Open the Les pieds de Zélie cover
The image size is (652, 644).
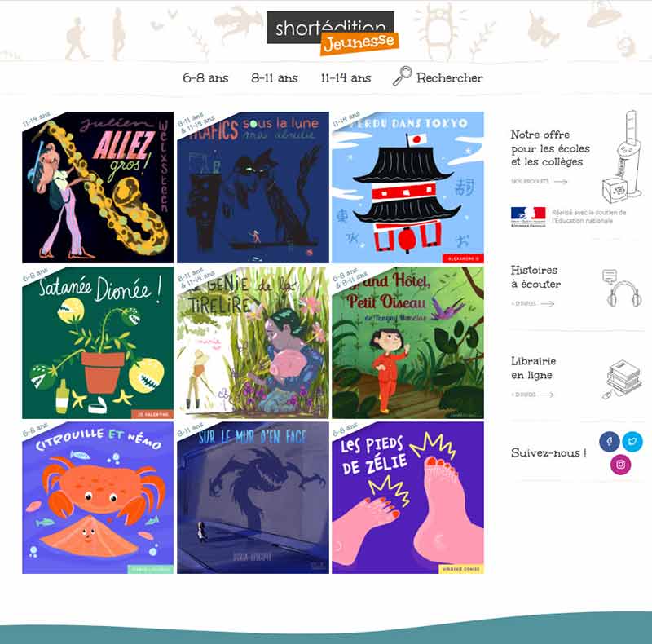pyautogui.click(x=408, y=498)
